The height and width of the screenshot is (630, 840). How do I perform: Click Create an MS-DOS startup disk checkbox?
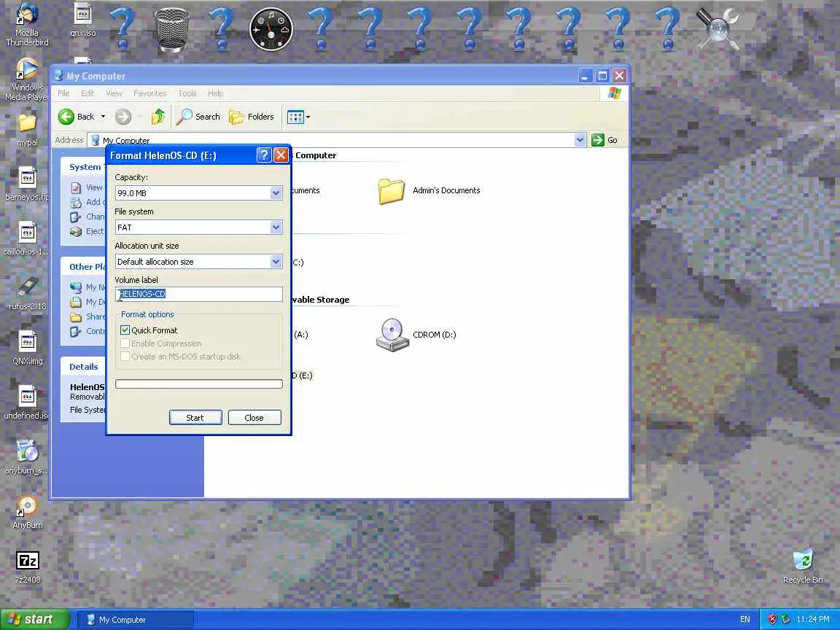coord(125,357)
